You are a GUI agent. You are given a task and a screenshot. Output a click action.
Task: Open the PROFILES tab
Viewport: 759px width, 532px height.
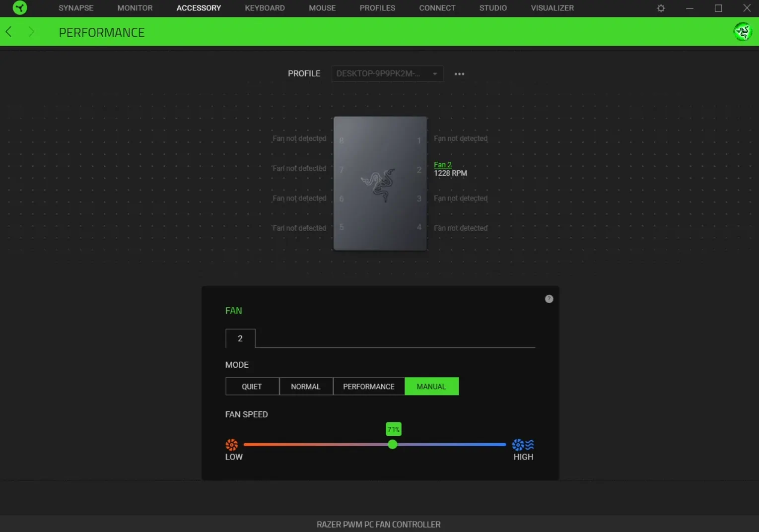tap(377, 8)
